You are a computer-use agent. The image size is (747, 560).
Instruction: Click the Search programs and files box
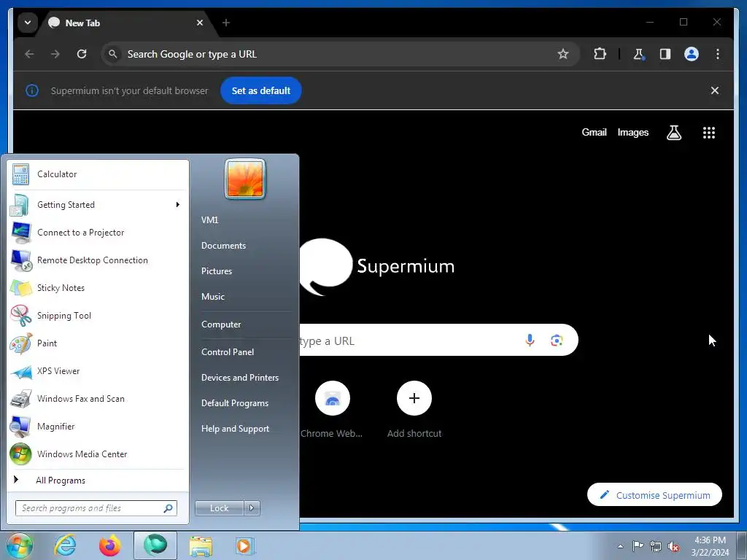click(96, 508)
